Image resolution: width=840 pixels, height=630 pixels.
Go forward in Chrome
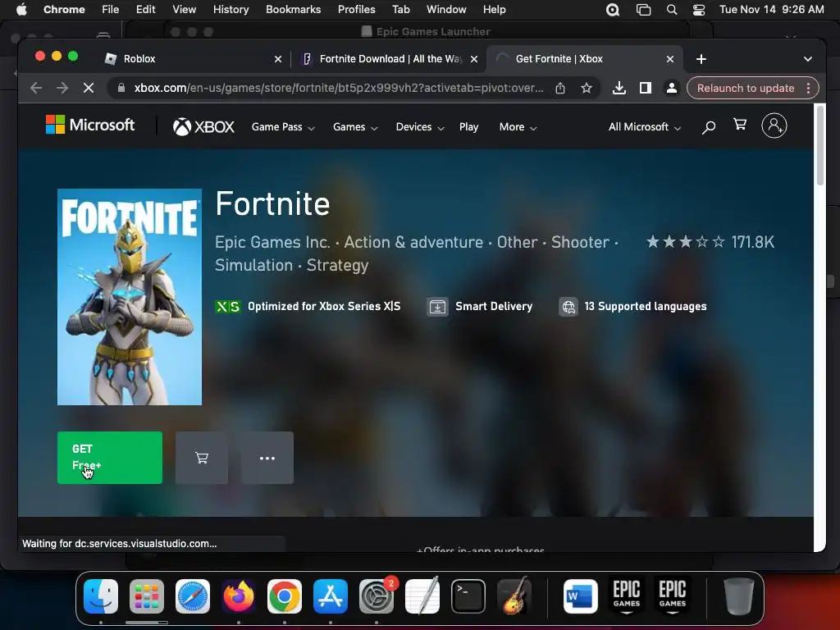point(62,88)
